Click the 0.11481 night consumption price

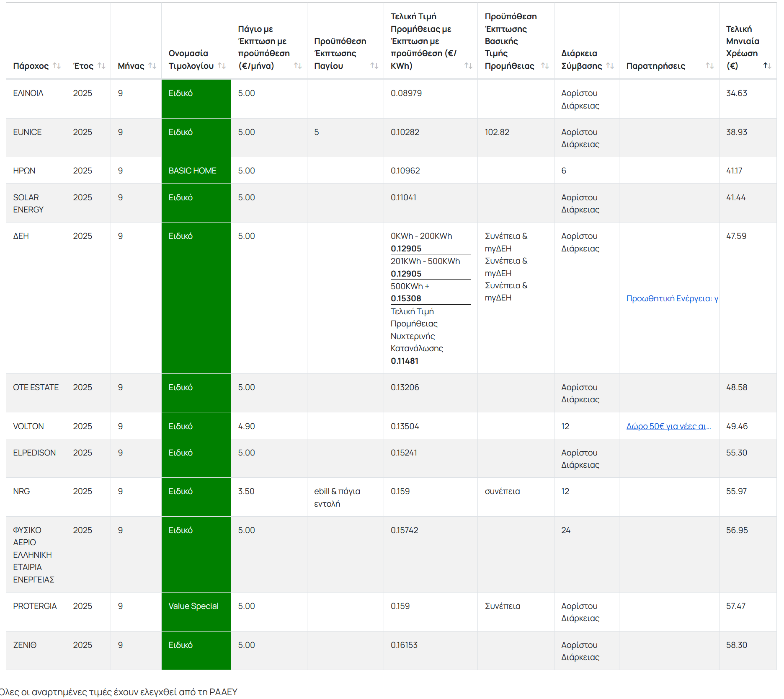(405, 361)
